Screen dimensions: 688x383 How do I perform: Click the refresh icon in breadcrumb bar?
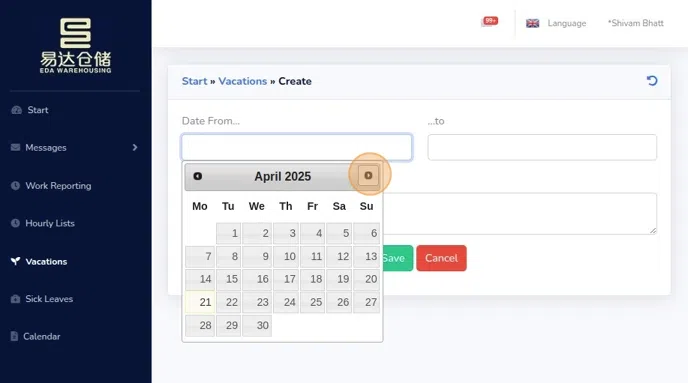(652, 81)
